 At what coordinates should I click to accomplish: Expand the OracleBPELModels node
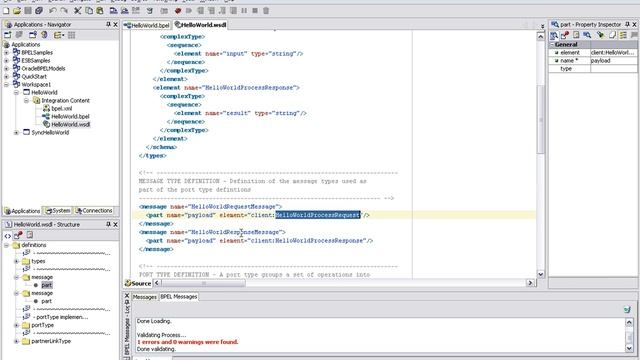coord(7,69)
